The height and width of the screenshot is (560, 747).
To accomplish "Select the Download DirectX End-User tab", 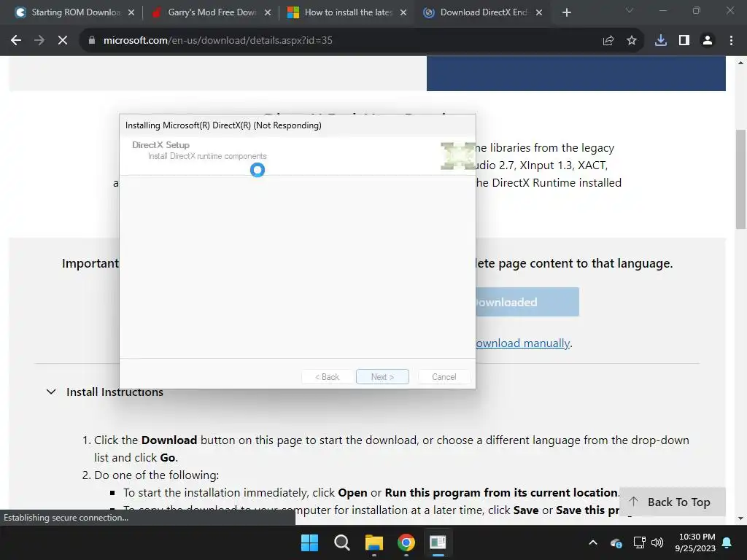I will coord(484,12).
